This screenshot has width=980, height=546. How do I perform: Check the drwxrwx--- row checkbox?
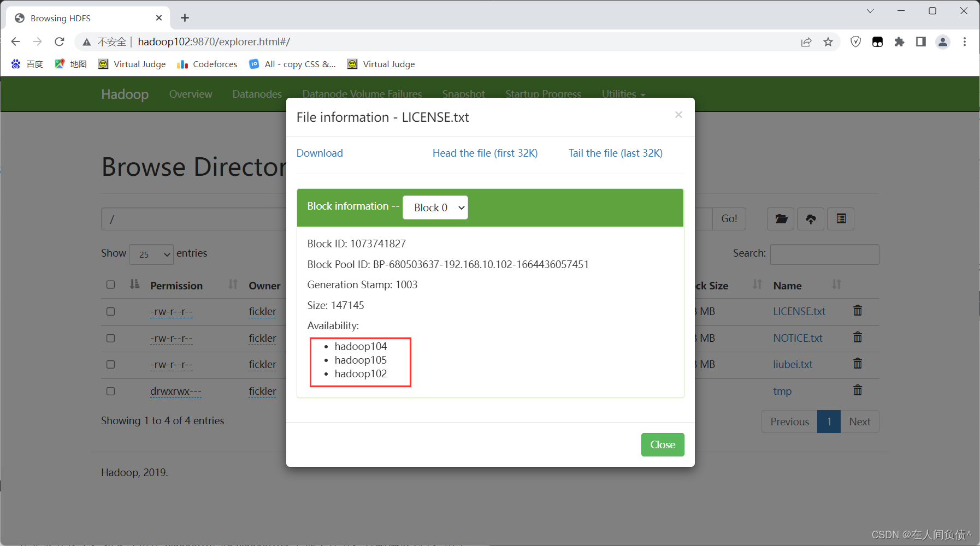(111, 391)
